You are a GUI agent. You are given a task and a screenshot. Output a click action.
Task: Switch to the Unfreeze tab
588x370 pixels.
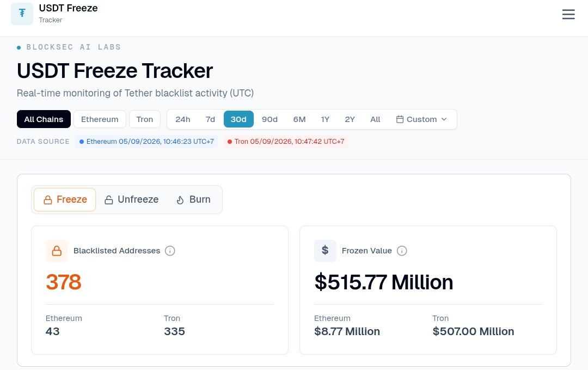pyautogui.click(x=132, y=199)
